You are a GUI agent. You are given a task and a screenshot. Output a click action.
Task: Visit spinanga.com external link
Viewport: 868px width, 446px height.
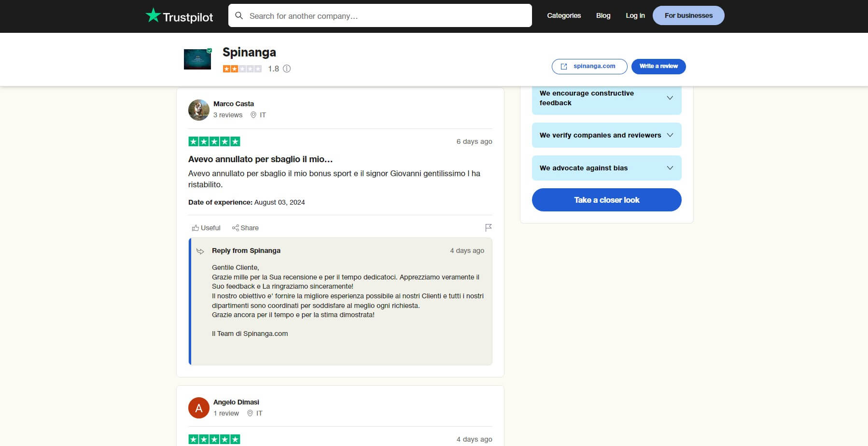point(589,66)
